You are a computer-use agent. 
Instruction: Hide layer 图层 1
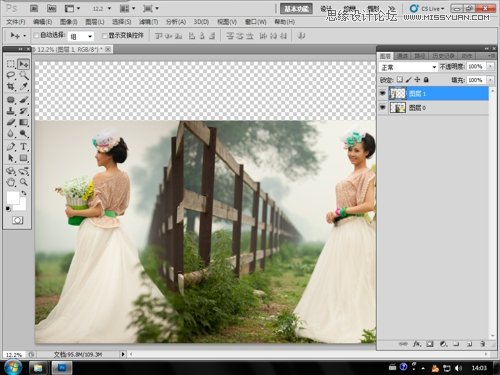tap(383, 93)
